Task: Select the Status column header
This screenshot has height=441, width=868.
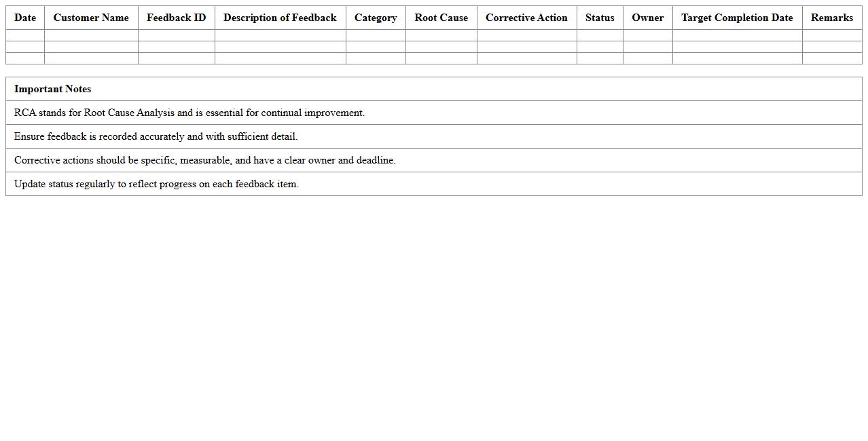Action: (600, 18)
